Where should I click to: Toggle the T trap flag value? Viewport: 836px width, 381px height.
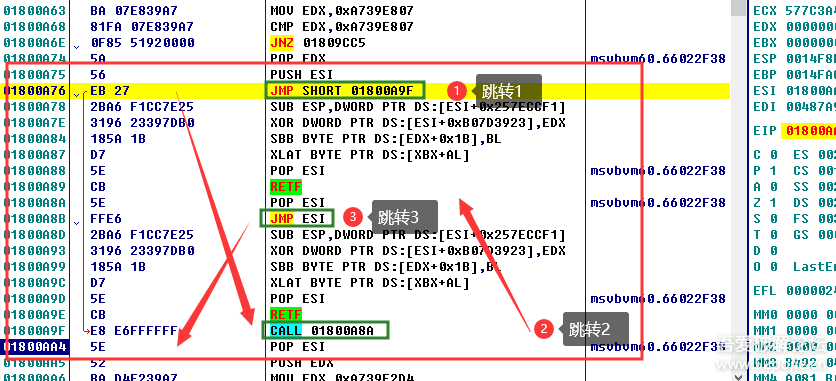(x=774, y=234)
